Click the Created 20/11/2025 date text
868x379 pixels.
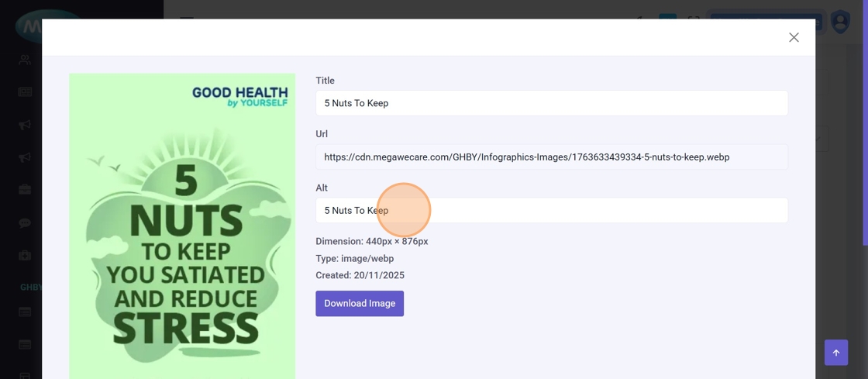click(x=360, y=275)
